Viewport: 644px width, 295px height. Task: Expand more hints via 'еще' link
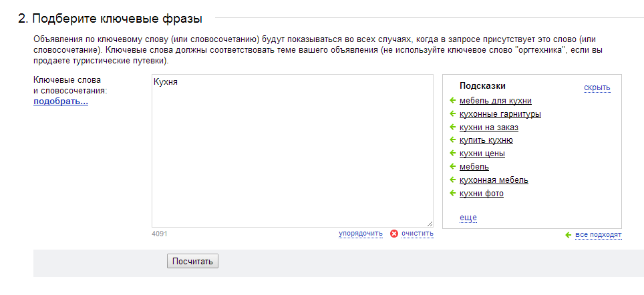(x=468, y=218)
